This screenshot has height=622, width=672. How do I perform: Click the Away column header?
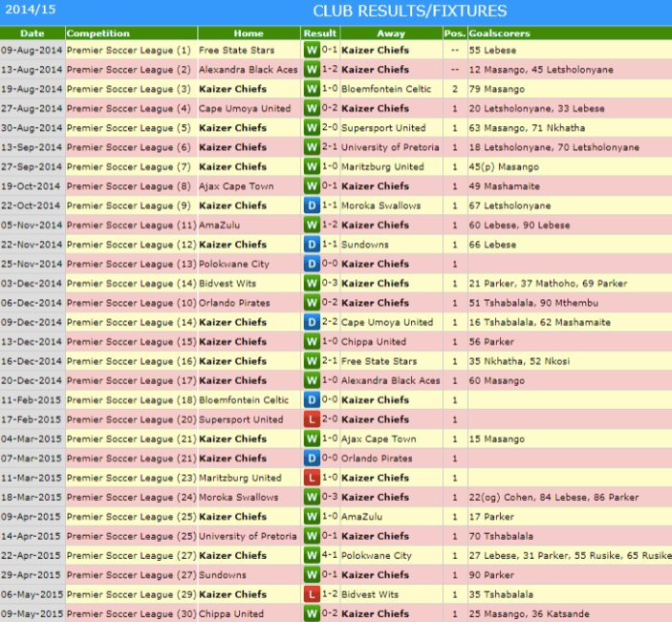[x=391, y=33]
